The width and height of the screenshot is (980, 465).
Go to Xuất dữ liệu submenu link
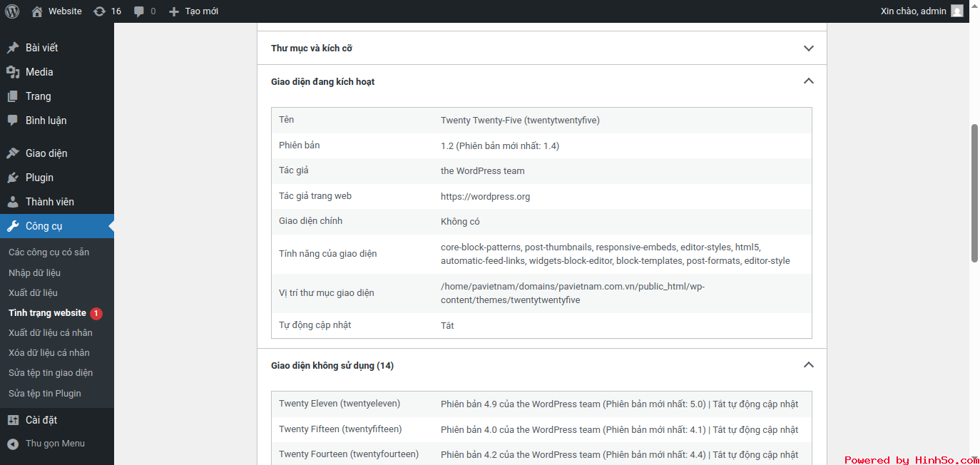pyautogui.click(x=33, y=293)
